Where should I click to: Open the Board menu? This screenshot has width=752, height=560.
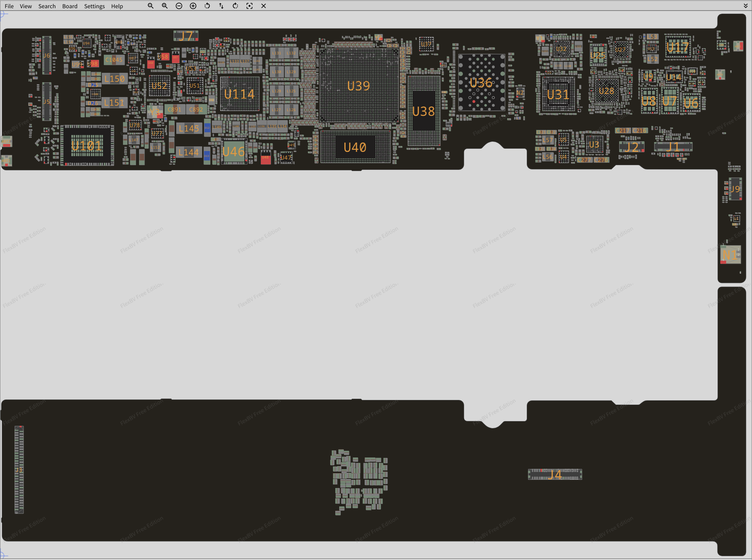(x=70, y=6)
